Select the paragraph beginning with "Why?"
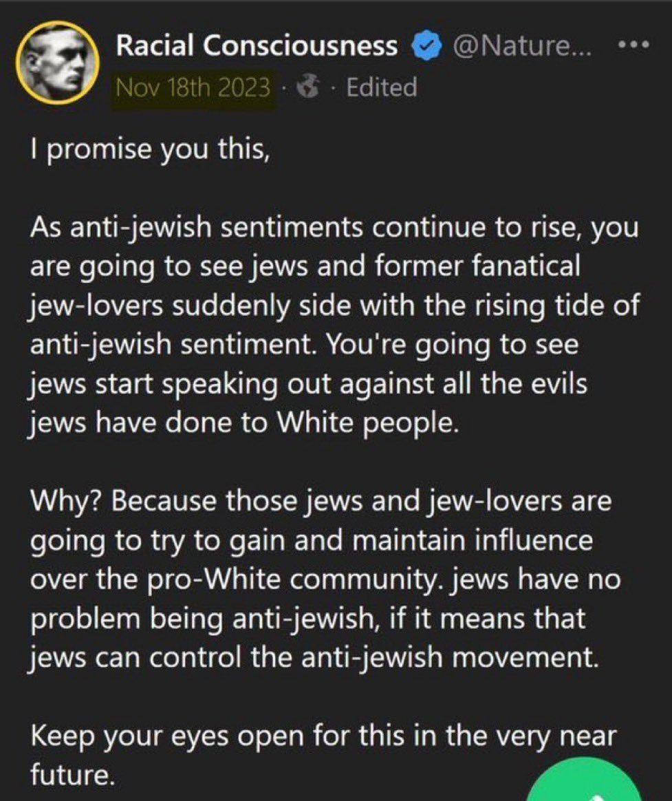This screenshot has width=672, height=801. point(325,579)
